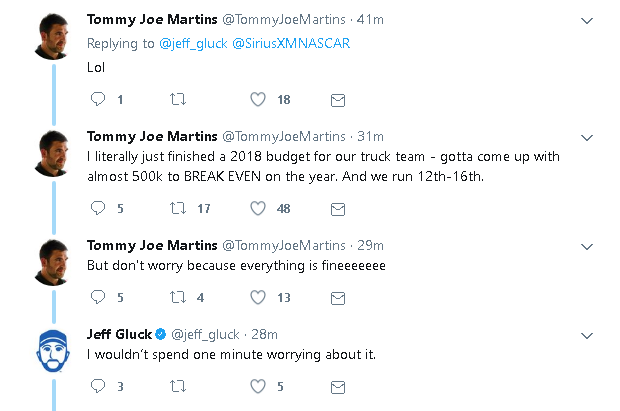Reply to the 2018 budget tweet
The width and height of the screenshot is (620, 411).
(x=98, y=208)
